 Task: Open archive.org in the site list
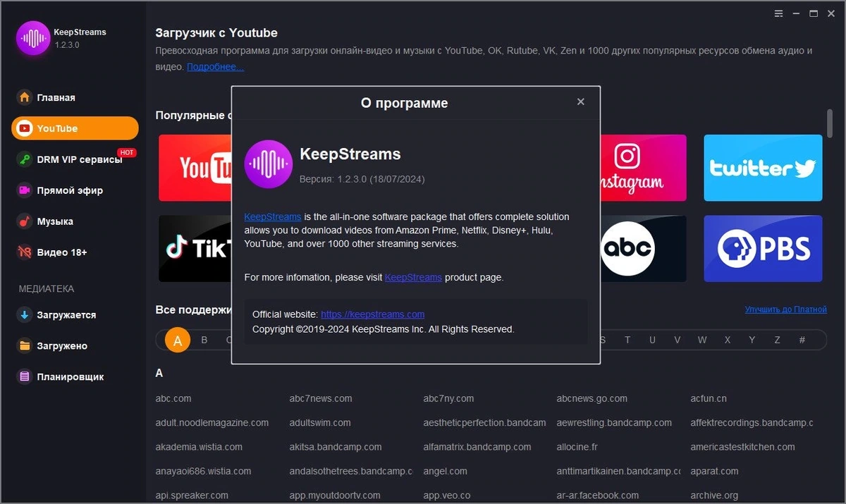point(714,496)
